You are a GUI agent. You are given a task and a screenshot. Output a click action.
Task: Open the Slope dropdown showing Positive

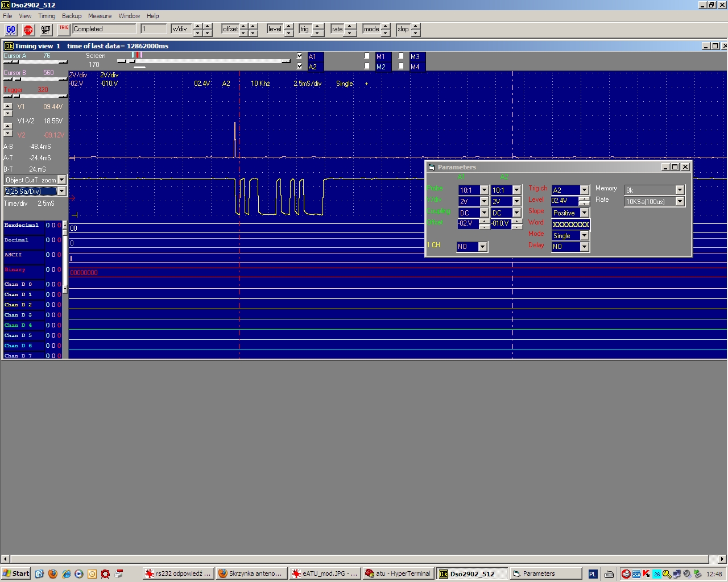click(584, 213)
